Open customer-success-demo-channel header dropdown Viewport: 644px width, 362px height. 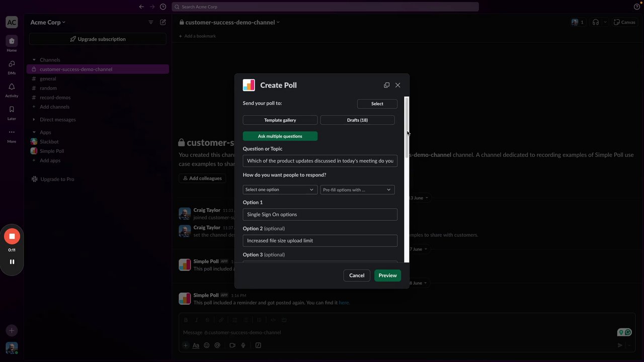pyautogui.click(x=229, y=22)
